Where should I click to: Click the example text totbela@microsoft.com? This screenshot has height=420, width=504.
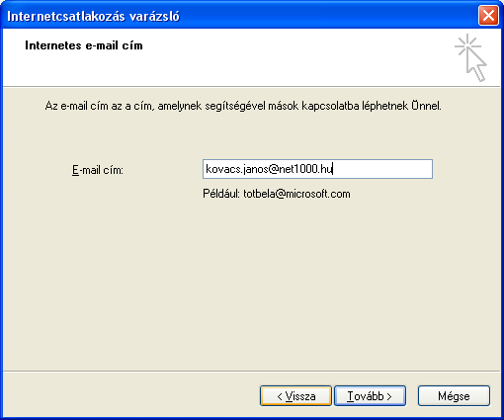(296, 194)
